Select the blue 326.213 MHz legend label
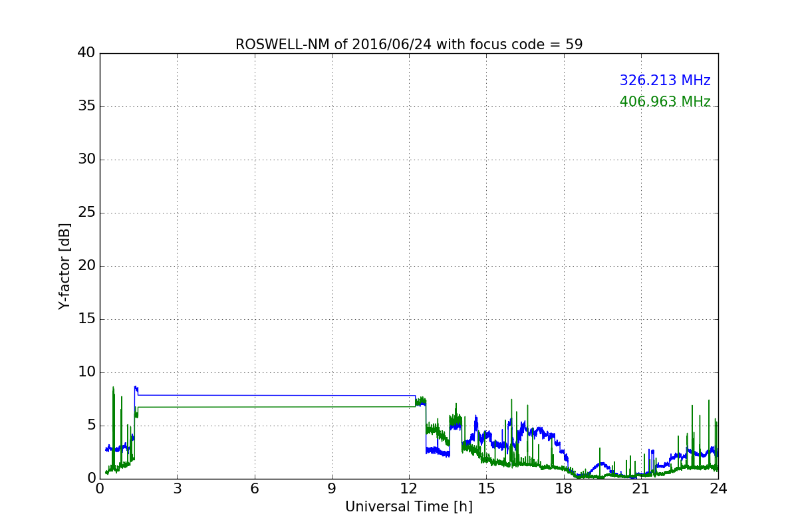 coord(665,80)
